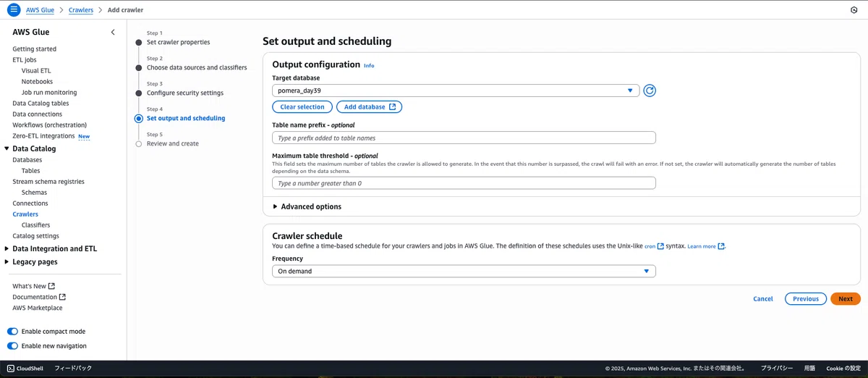Open Crawlers in sidebar
Screen dimensions: 868x378
pos(25,214)
